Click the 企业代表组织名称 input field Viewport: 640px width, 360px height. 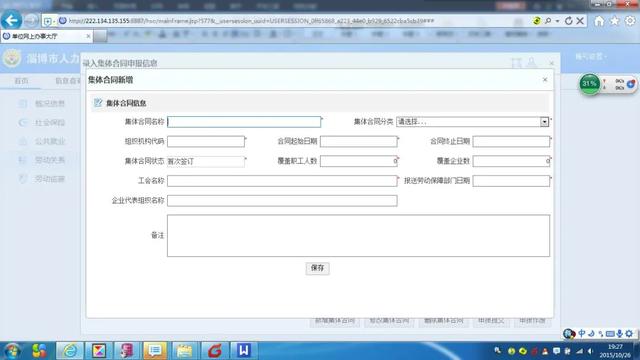282,200
